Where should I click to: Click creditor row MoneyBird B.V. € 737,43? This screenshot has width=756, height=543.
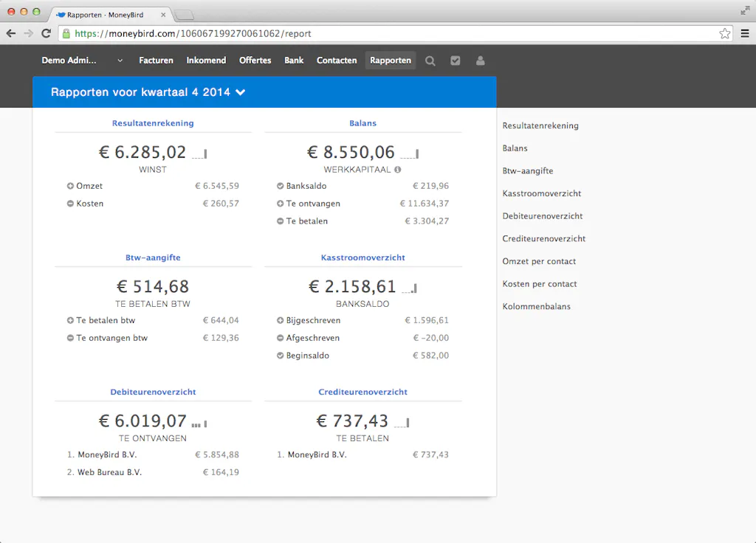362,454
